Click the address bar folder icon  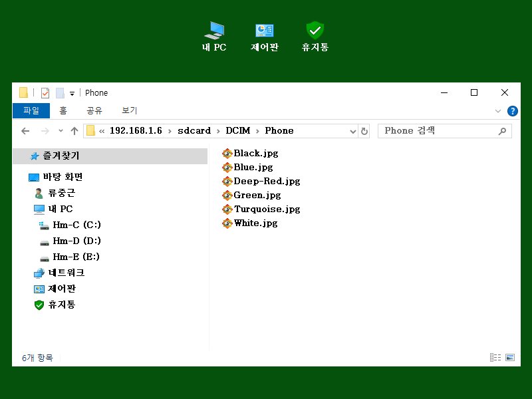click(x=90, y=130)
